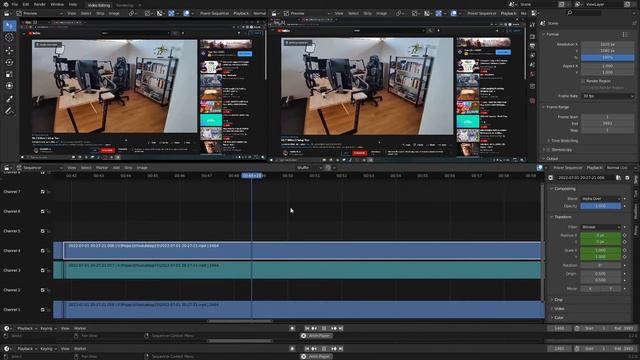Open the Edit menu
The width and height of the screenshot is (640, 360).
26,4
